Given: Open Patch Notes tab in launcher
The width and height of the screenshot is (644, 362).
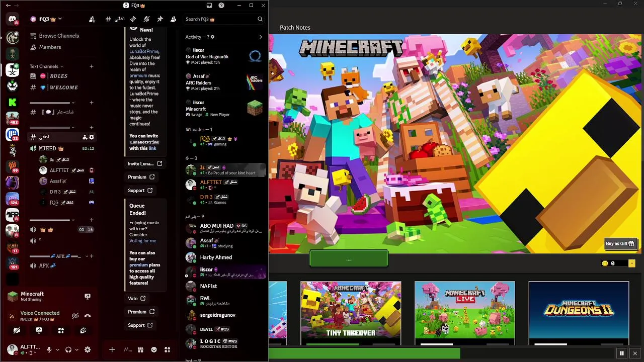Looking at the screenshot, I should [x=295, y=28].
